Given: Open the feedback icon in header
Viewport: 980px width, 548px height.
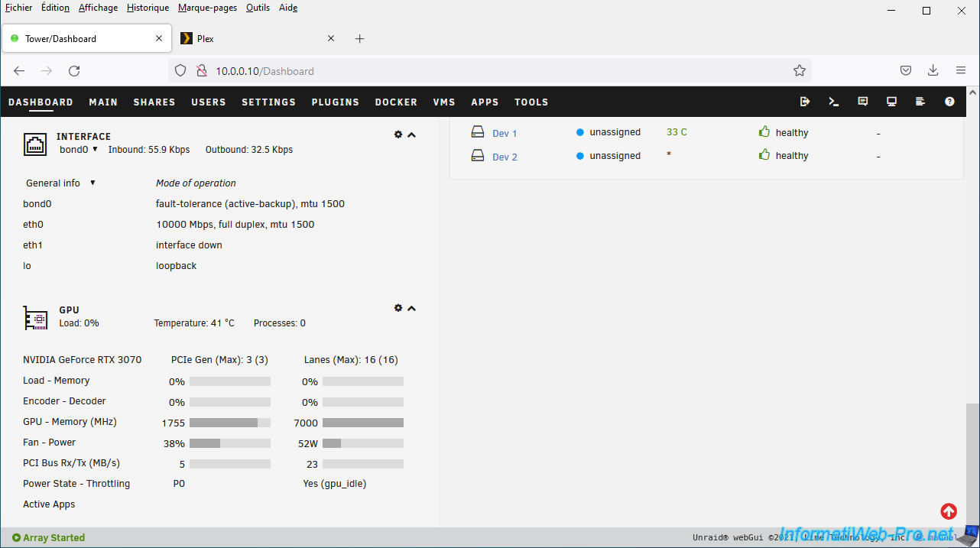Looking at the screenshot, I should [x=863, y=102].
